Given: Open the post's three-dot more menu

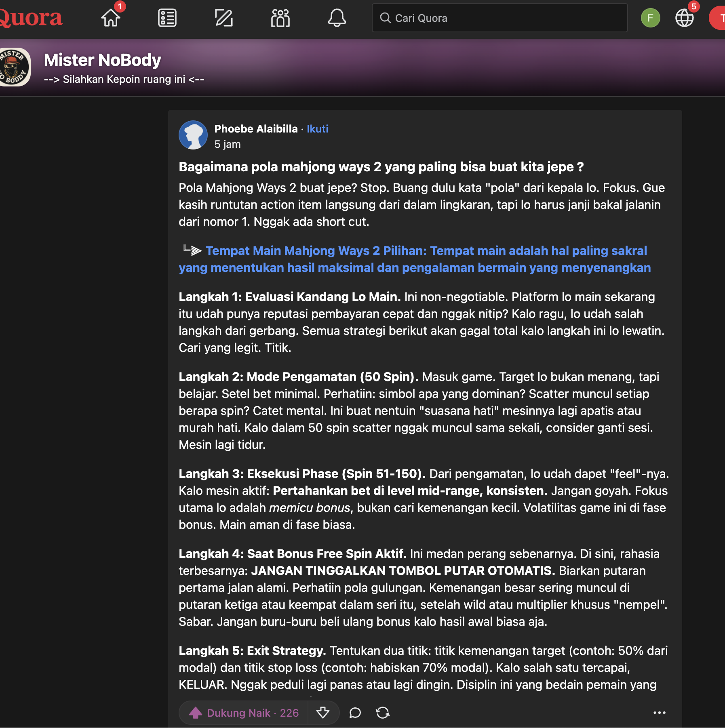Looking at the screenshot, I should (x=660, y=713).
